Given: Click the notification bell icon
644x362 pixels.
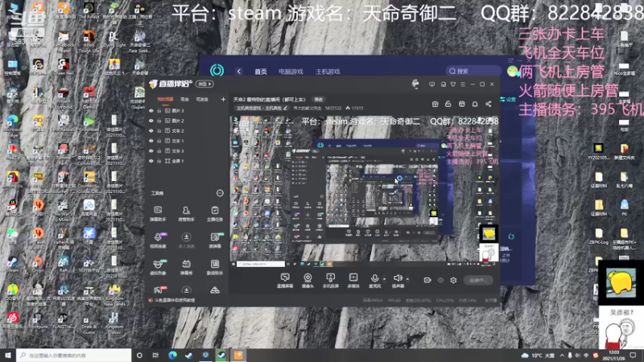Looking at the screenshot, I should click(x=475, y=104).
